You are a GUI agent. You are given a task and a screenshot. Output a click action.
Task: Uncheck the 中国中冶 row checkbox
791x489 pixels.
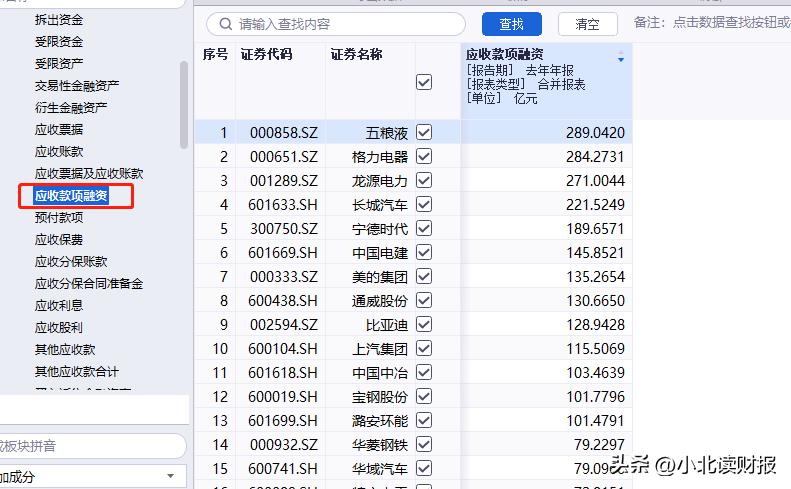[x=424, y=372]
